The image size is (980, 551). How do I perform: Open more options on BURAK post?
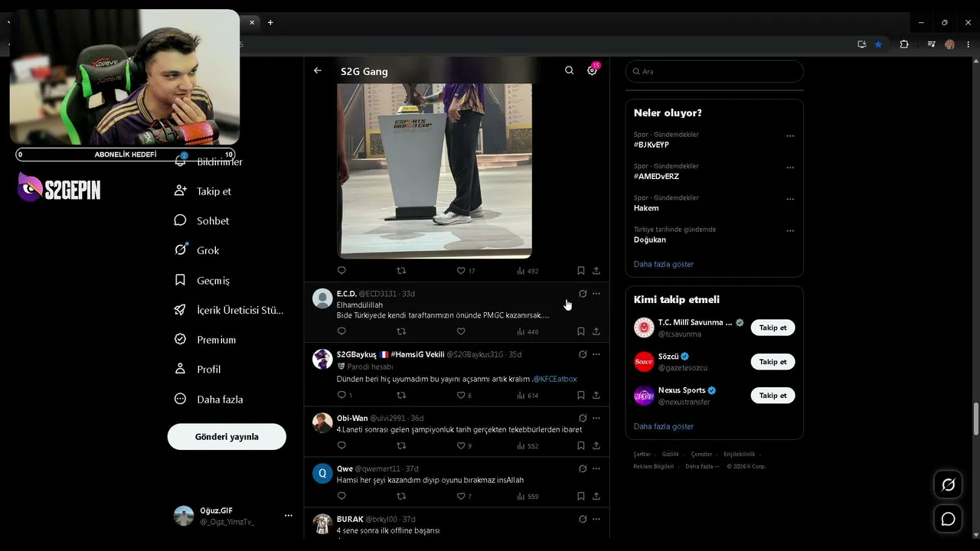coord(596,519)
